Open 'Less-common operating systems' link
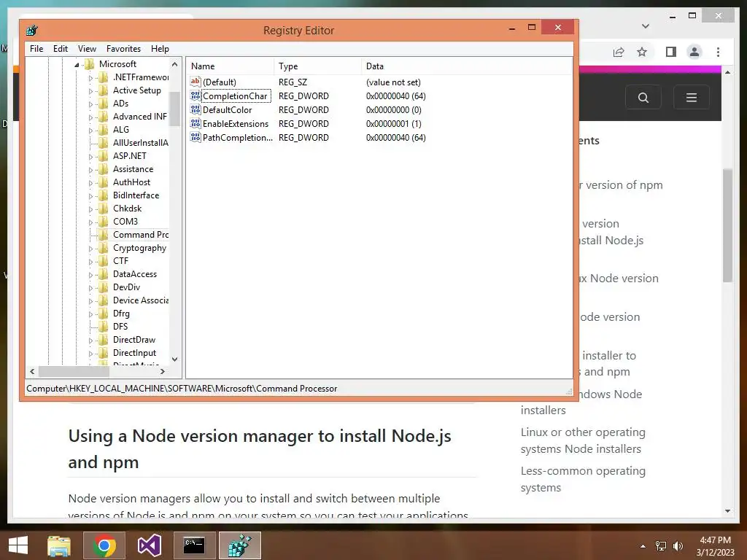 (x=583, y=479)
